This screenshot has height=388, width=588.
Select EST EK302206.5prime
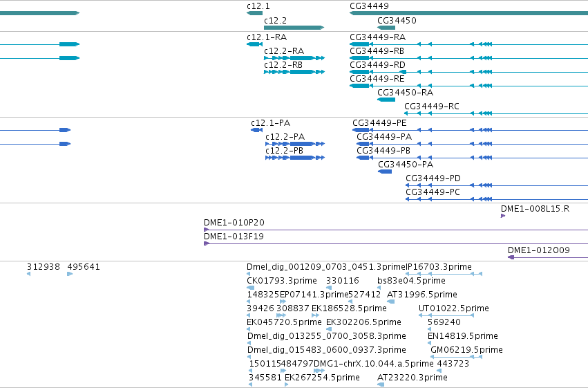363,323
